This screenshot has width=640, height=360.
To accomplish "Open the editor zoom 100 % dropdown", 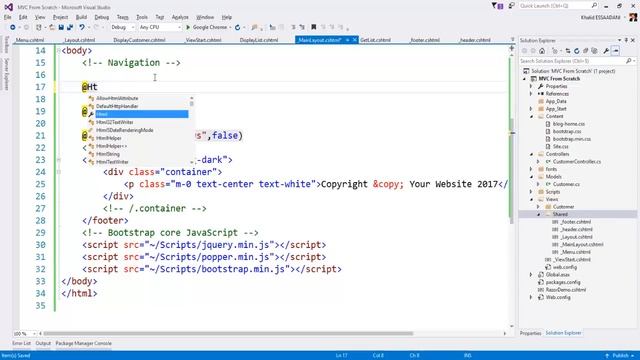I will click(x=34, y=333).
